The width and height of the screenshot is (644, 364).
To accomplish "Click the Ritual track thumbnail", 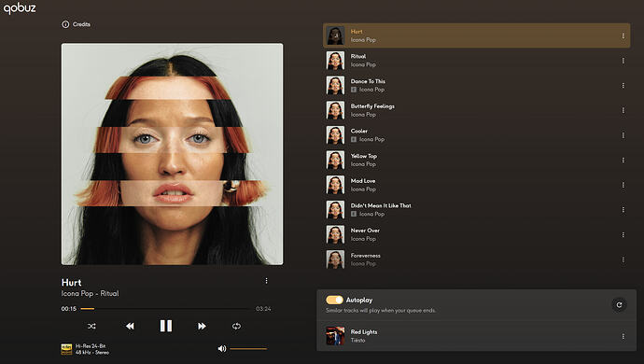I will tap(335, 61).
